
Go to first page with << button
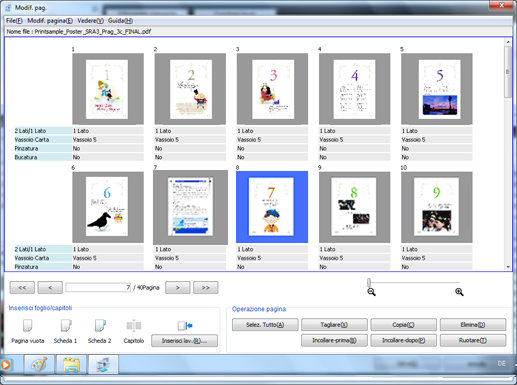pos(22,287)
